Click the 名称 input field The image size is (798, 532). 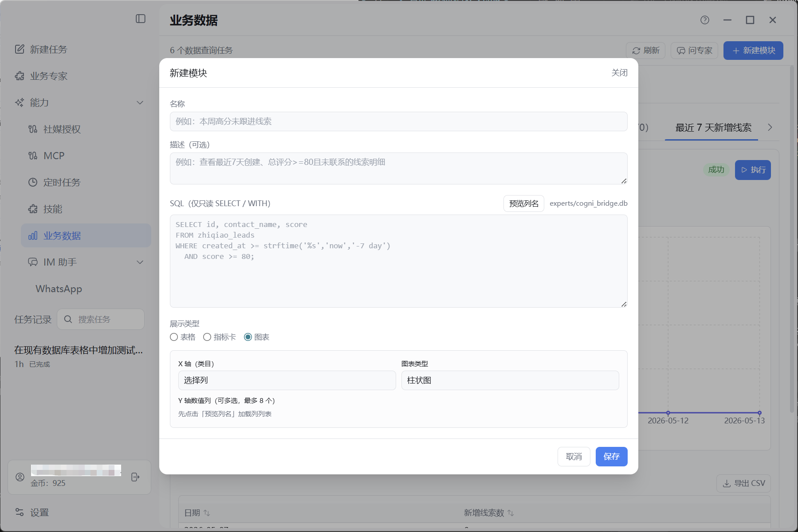tap(398, 121)
